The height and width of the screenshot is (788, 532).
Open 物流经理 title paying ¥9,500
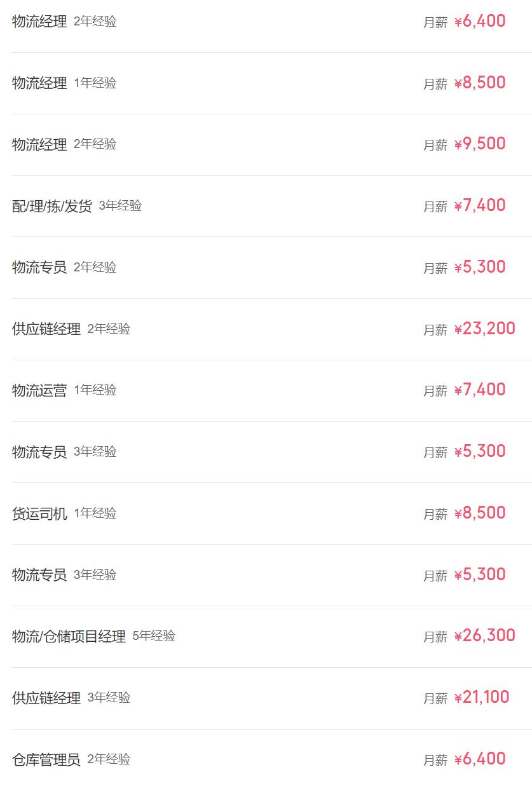(x=39, y=144)
